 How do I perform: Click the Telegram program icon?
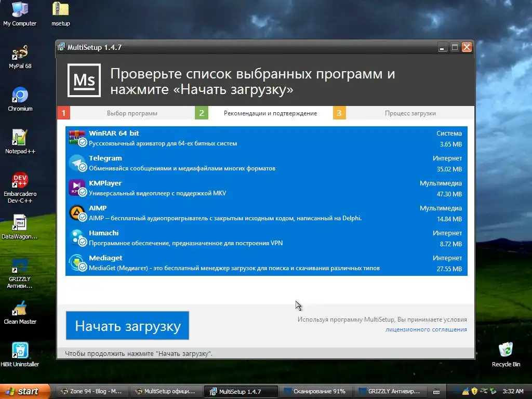pyautogui.click(x=77, y=163)
